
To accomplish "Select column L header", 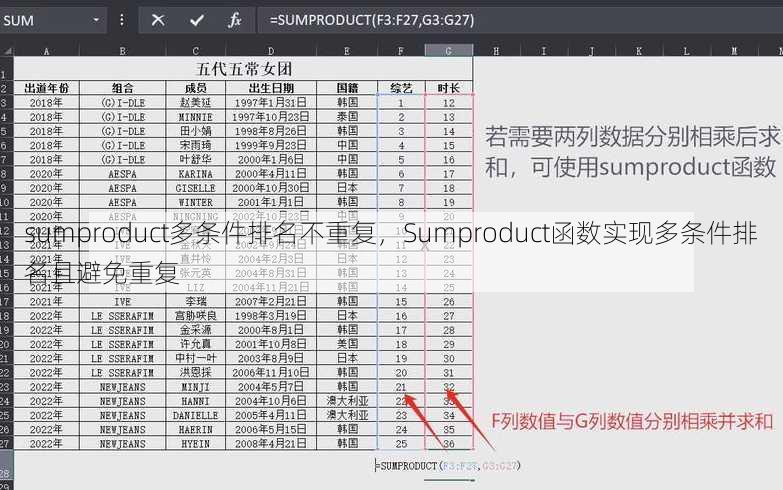I will click(686, 50).
